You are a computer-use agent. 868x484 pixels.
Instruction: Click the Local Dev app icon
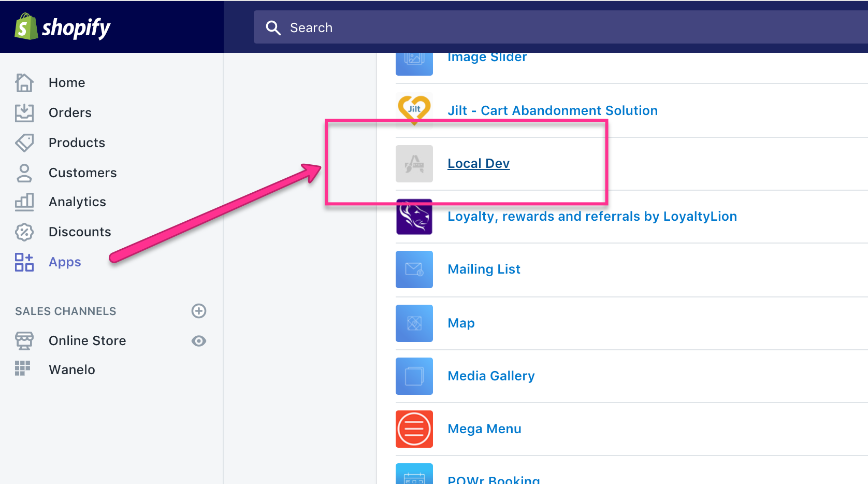tap(414, 164)
